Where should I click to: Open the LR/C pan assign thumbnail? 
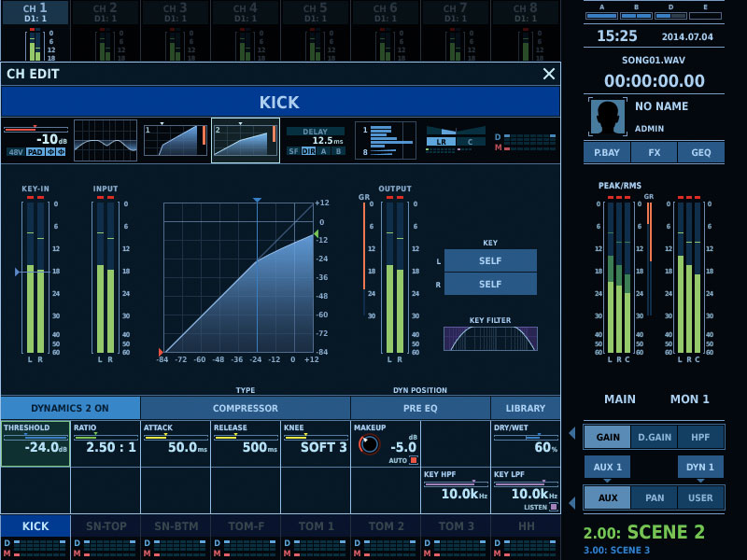(456, 140)
